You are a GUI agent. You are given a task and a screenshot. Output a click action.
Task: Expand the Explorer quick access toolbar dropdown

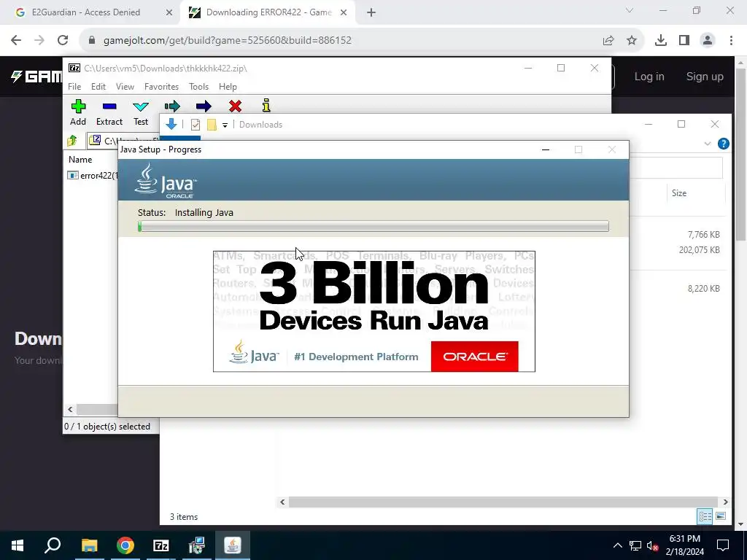(x=225, y=125)
